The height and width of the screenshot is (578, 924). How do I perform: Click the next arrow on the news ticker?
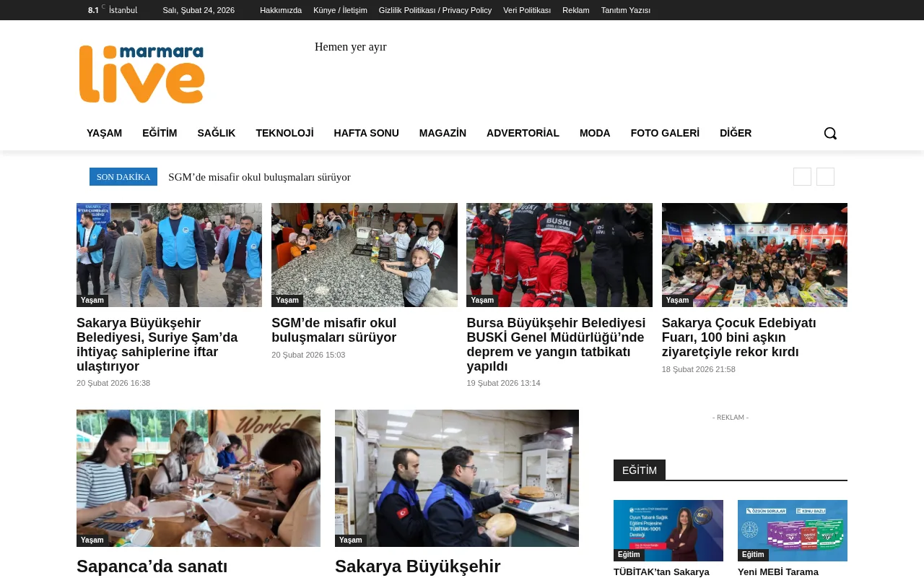click(825, 176)
